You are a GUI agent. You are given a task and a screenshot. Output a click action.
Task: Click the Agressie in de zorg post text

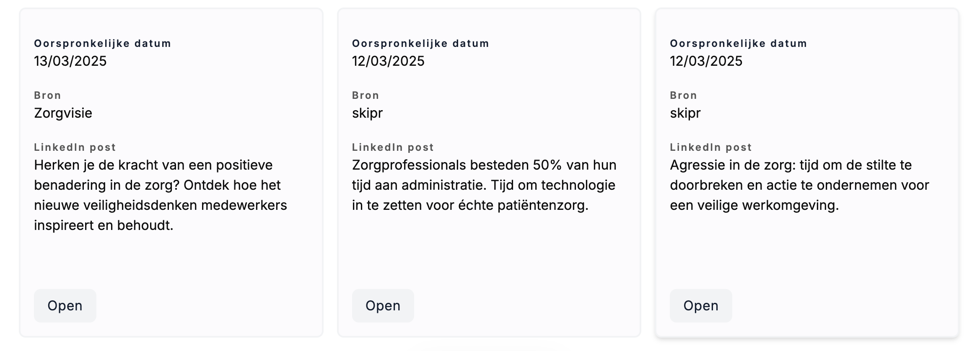click(799, 185)
